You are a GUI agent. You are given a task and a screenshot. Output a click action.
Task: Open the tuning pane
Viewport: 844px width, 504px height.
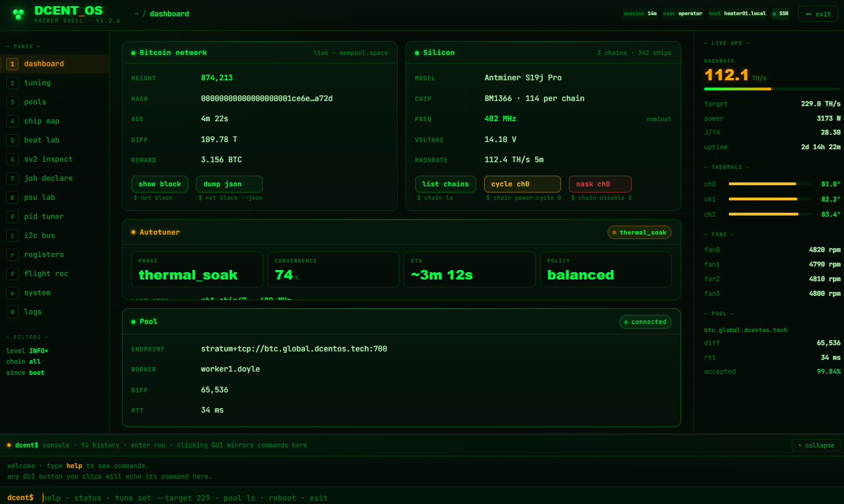pos(54,83)
